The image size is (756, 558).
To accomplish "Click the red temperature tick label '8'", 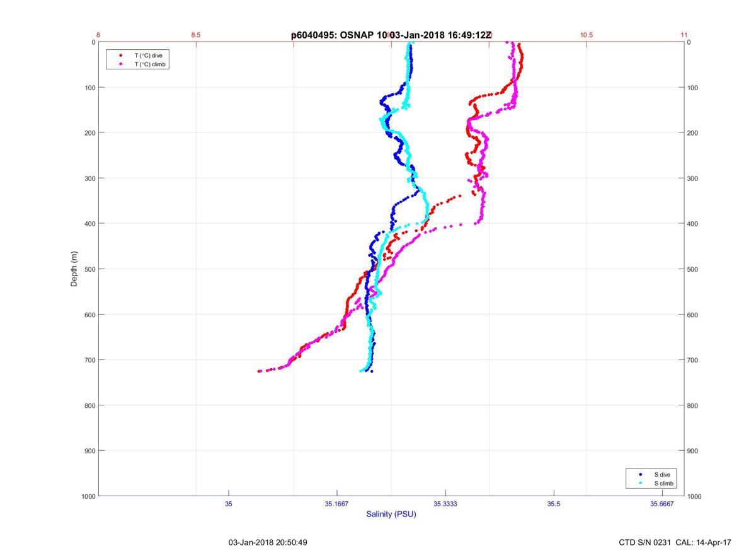I will click(99, 35).
